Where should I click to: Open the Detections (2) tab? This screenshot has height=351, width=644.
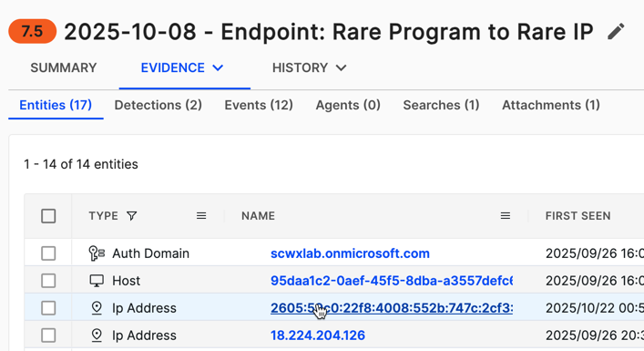pyautogui.click(x=158, y=105)
